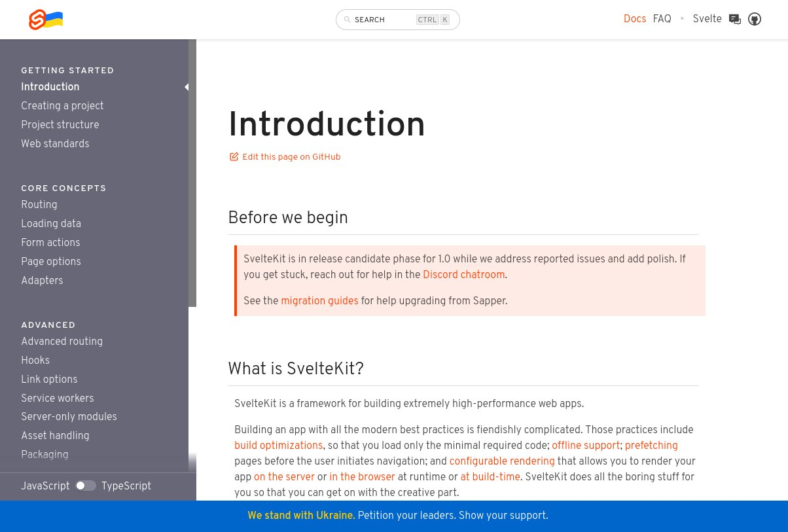Click the 'What is SvelteKit?' heading
The image size is (788, 532).
(x=296, y=369)
